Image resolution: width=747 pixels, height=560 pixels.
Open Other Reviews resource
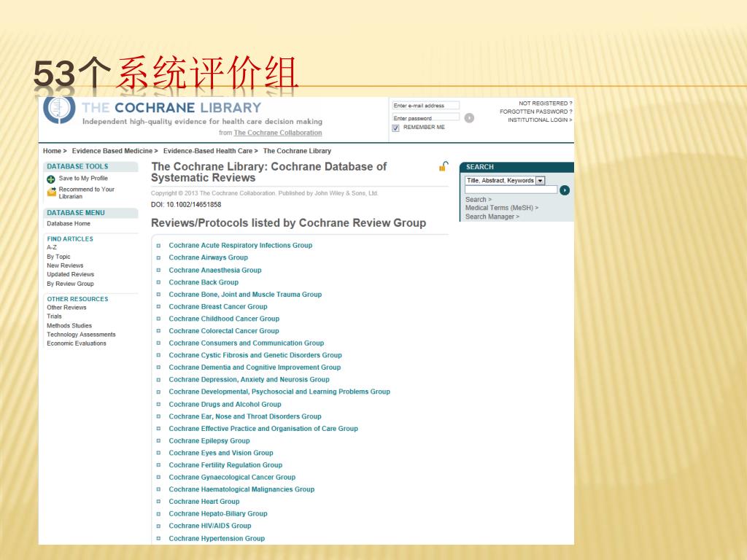66,308
